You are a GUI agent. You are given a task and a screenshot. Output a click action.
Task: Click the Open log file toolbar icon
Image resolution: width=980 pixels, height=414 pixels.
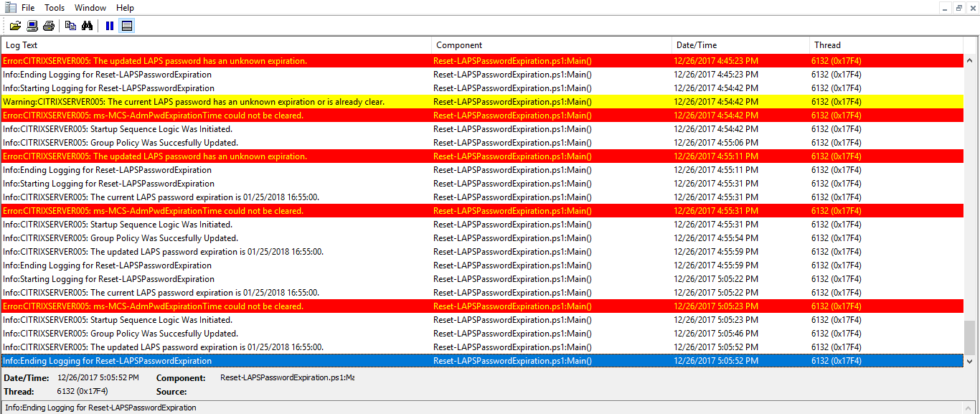(x=15, y=26)
